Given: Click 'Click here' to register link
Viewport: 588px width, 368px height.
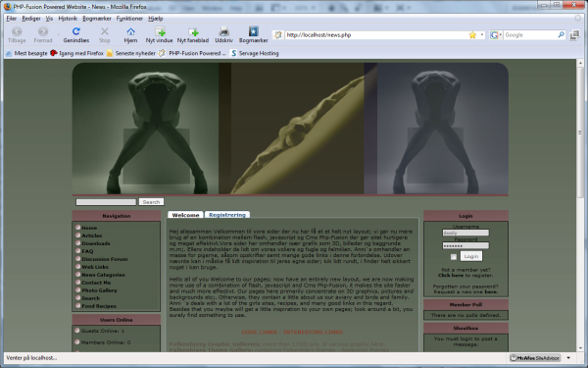Looking at the screenshot, I should pos(451,275).
